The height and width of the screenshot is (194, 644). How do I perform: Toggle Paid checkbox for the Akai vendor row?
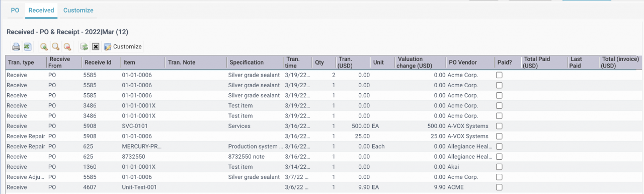tap(499, 167)
